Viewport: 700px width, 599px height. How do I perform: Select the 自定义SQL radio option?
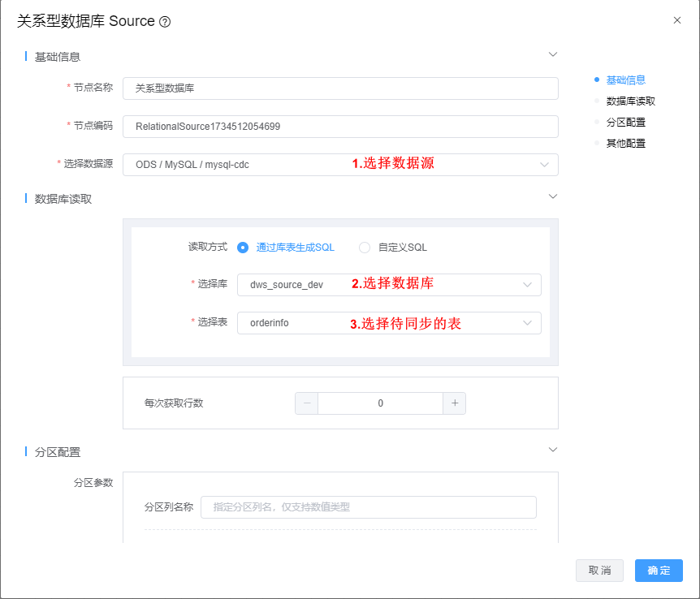click(365, 248)
